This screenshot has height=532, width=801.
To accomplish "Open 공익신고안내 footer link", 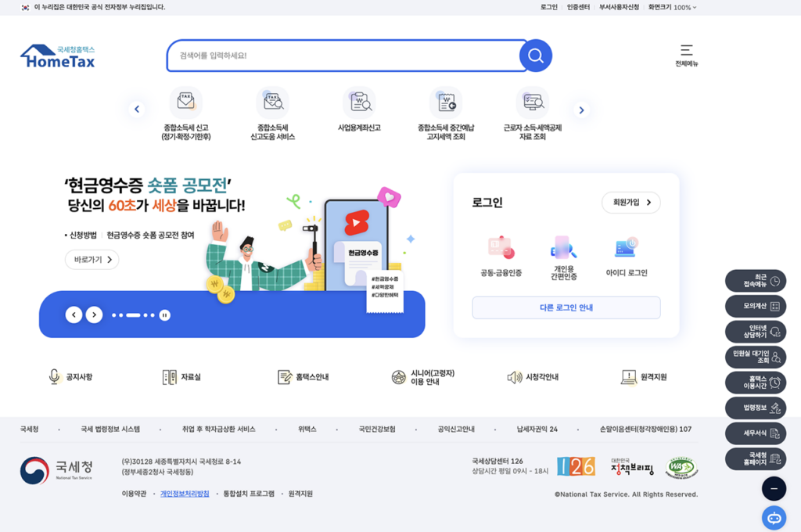I will click(456, 430).
